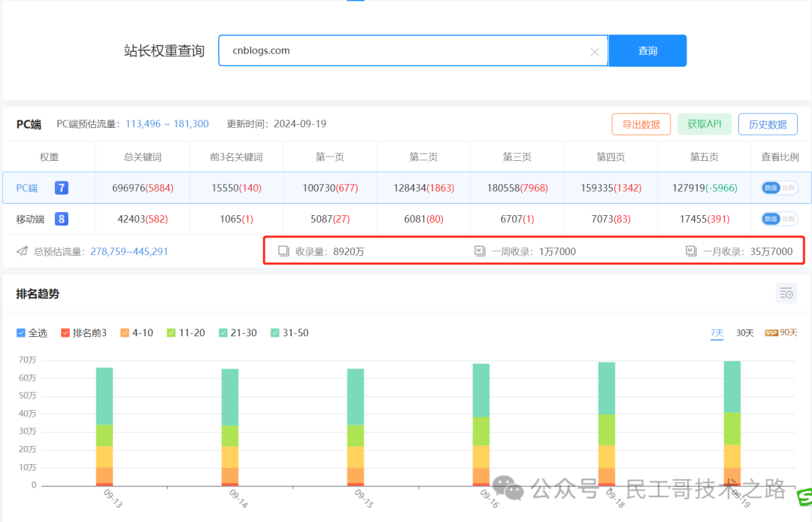Click 移动端 fifth page 17455(391)
The height and width of the screenshot is (522, 812).
tap(704, 219)
